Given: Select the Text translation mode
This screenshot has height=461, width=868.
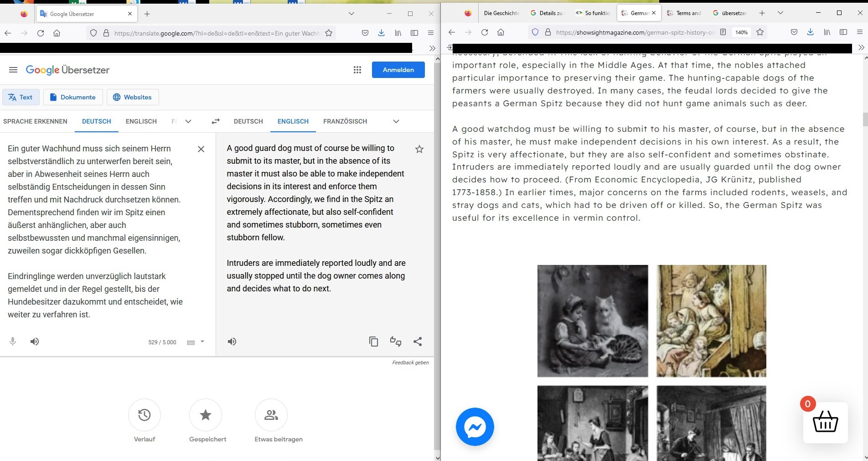Looking at the screenshot, I should [21, 97].
